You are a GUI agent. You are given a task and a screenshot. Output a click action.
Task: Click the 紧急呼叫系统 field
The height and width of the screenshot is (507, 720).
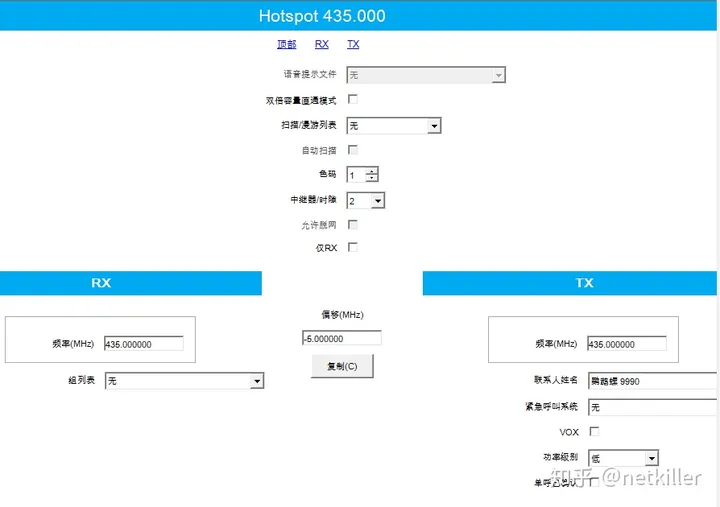(652, 407)
